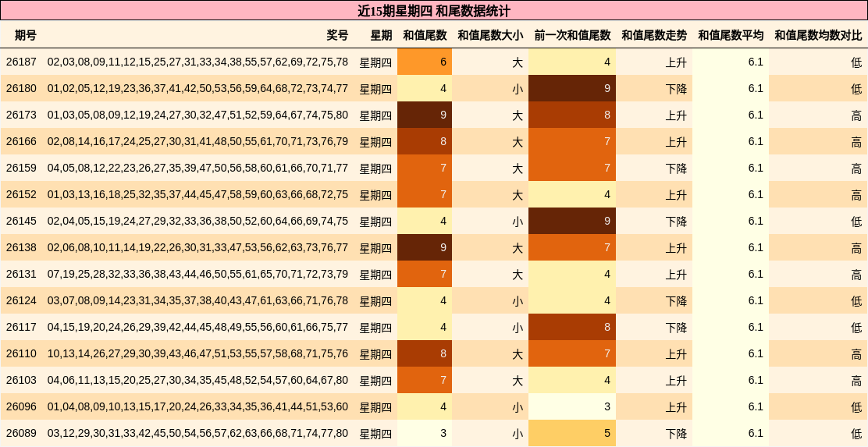Click the winning numbers for issue 26180
868x447 pixels.
197,88
